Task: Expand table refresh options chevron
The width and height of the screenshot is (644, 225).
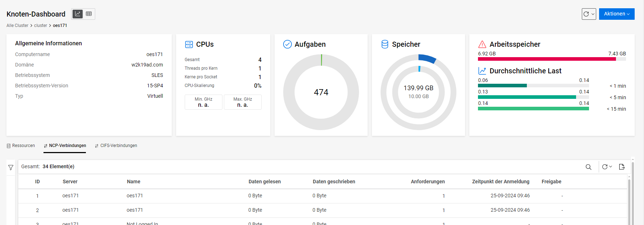Action: coord(611,167)
